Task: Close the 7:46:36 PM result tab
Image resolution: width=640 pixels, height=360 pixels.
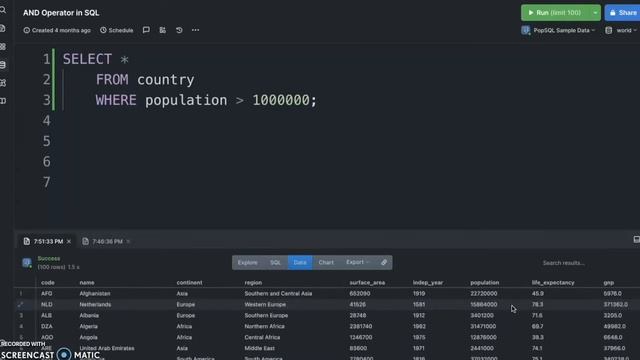Action: [128, 241]
